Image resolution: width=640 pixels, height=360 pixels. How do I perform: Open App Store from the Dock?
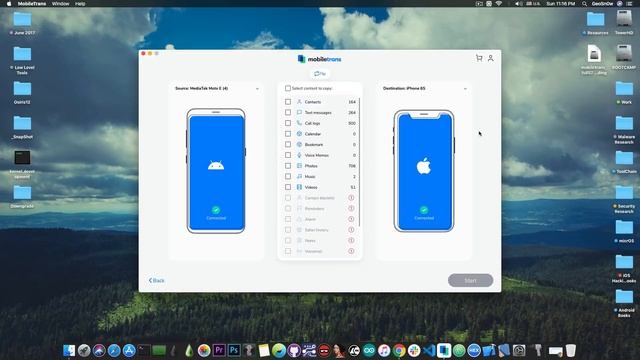129,350
